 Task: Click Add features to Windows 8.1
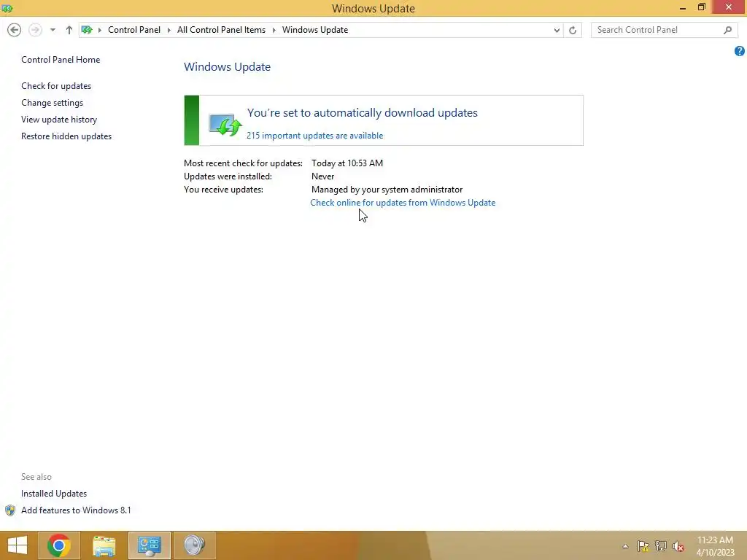point(76,510)
